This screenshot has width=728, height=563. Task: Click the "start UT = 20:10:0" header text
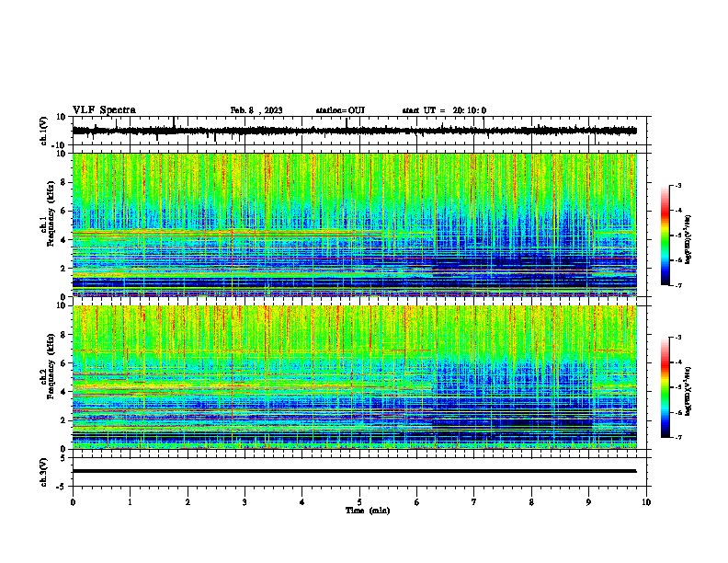(444, 110)
